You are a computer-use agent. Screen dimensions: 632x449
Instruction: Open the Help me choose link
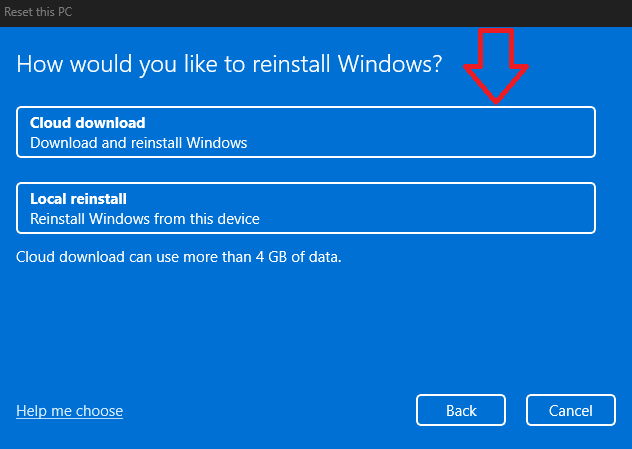coord(70,411)
